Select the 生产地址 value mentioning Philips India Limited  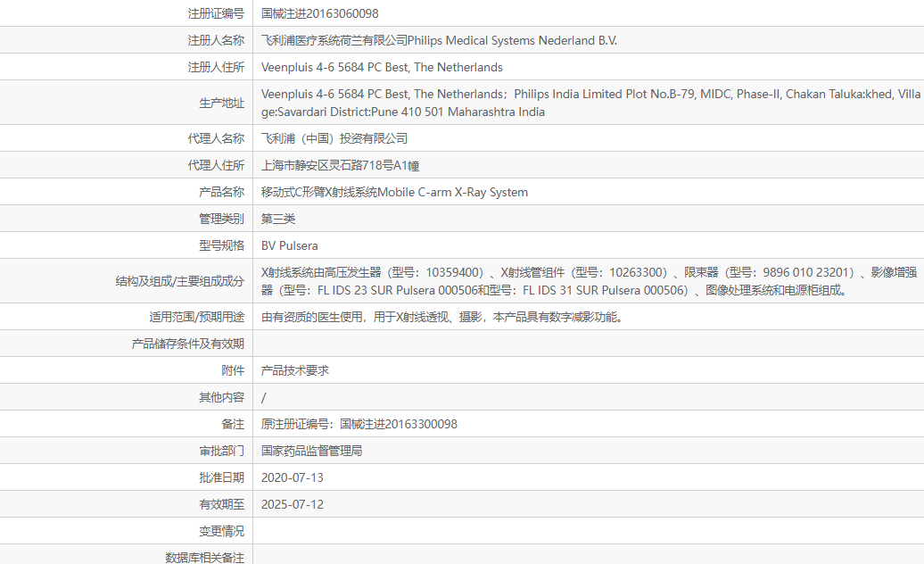tap(591, 103)
